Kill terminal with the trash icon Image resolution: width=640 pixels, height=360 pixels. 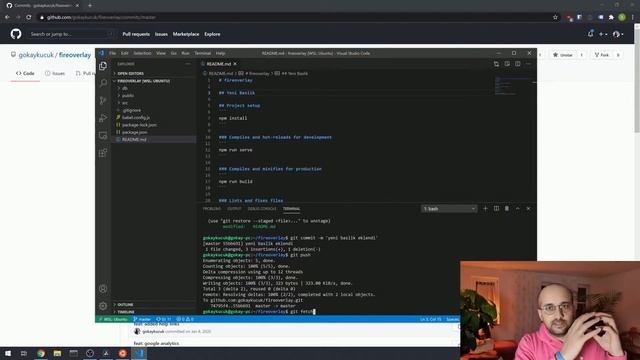tap(507, 209)
